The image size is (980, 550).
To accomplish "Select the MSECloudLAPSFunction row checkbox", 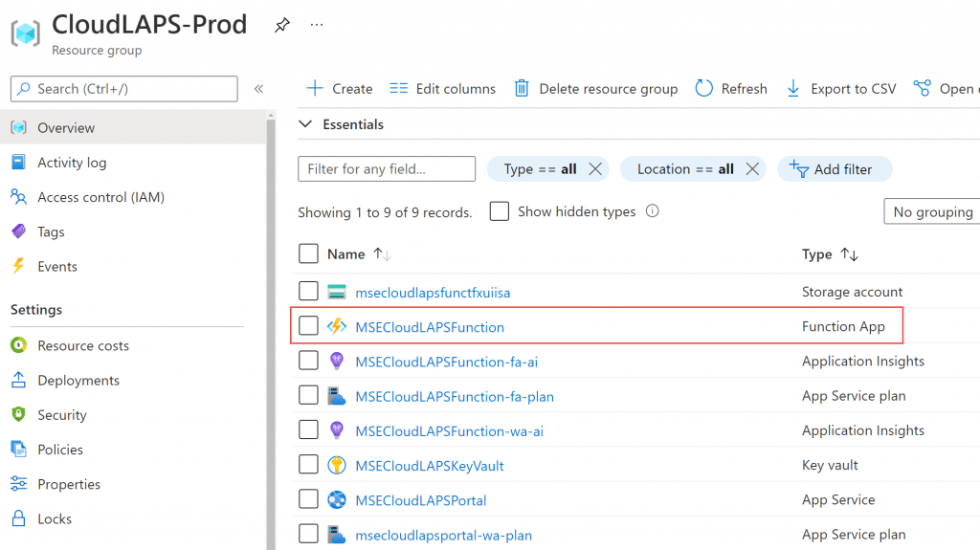I will [x=309, y=325].
